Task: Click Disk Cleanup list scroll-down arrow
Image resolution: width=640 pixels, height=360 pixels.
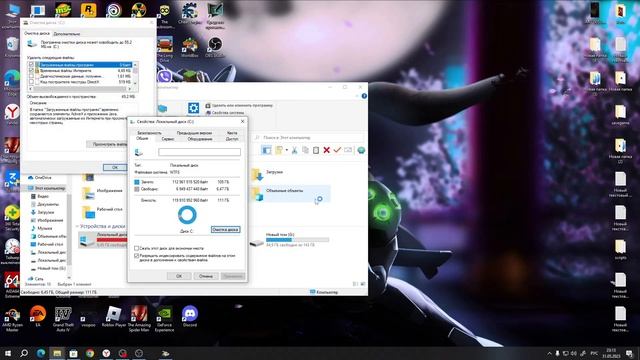Action: (x=135, y=83)
